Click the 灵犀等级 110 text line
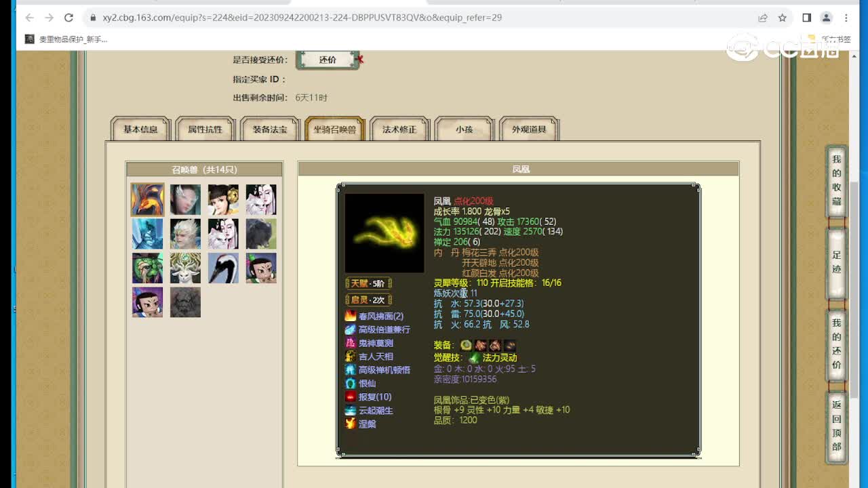This screenshot has width=868, height=488. point(498,283)
